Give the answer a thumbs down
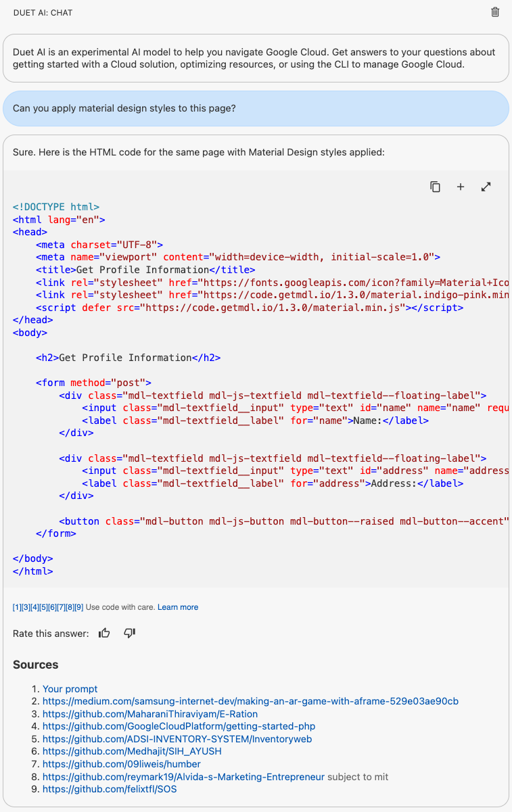512x812 pixels. pos(129,634)
